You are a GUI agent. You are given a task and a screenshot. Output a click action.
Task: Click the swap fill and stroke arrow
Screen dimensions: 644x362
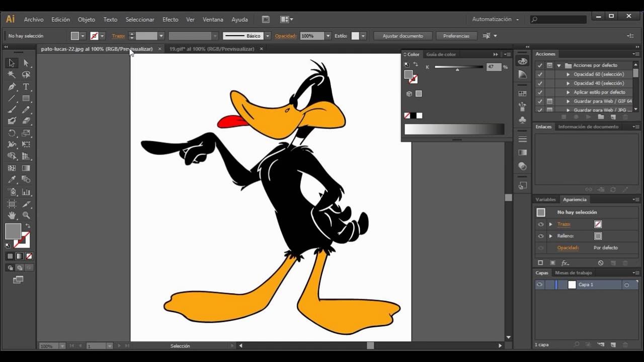tap(28, 226)
